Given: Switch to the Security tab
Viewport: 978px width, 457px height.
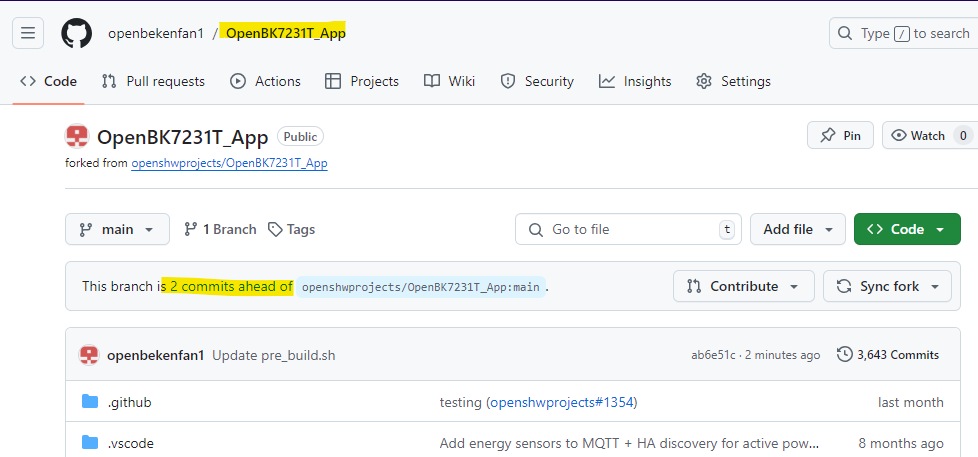Looking at the screenshot, I should 537,81.
